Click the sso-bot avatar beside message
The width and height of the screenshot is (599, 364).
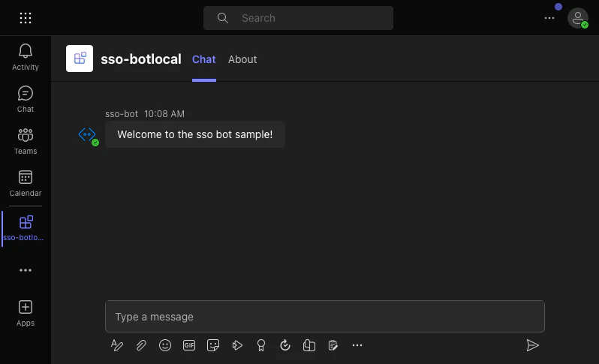click(x=88, y=135)
